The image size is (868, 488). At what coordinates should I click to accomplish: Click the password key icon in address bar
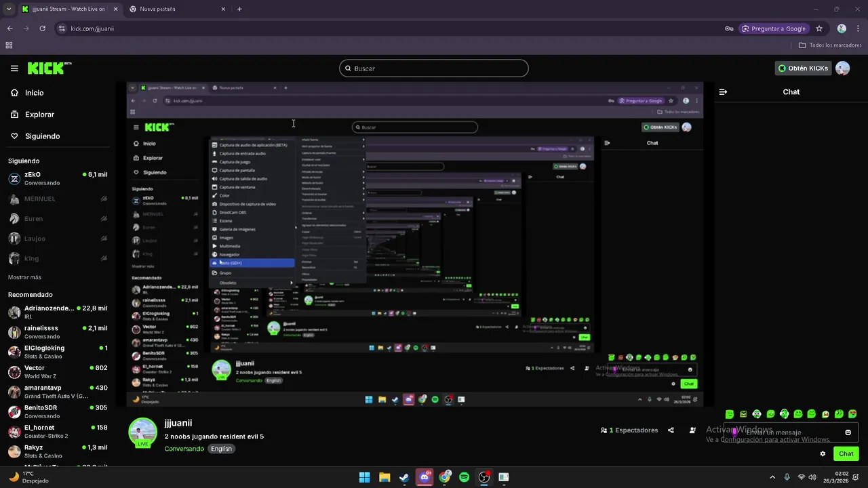coord(729,28)
